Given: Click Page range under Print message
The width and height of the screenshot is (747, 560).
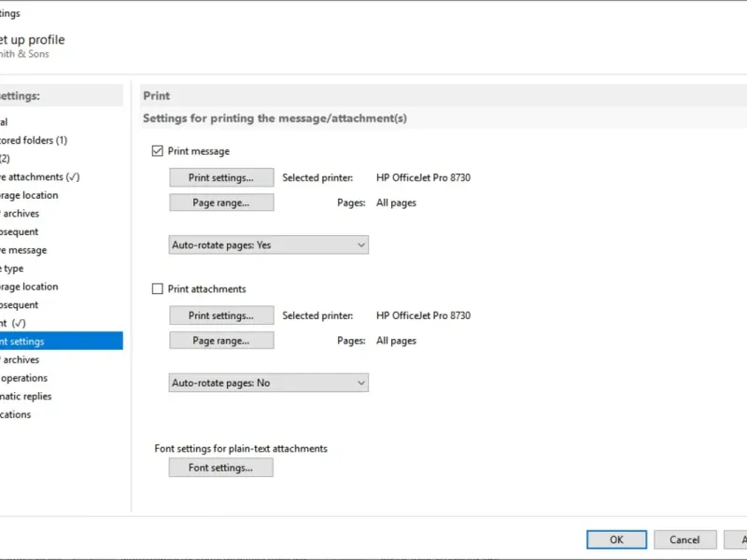Looking at the screenshot, I should 221,203.
